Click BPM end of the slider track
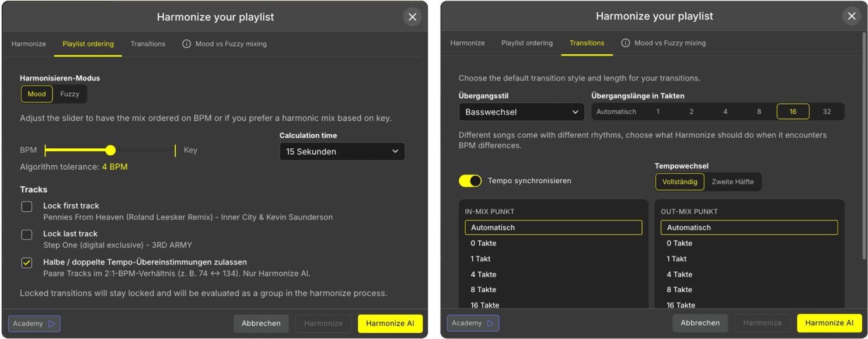This screenshot has height=339, width=868. click(x=46, y=151)
